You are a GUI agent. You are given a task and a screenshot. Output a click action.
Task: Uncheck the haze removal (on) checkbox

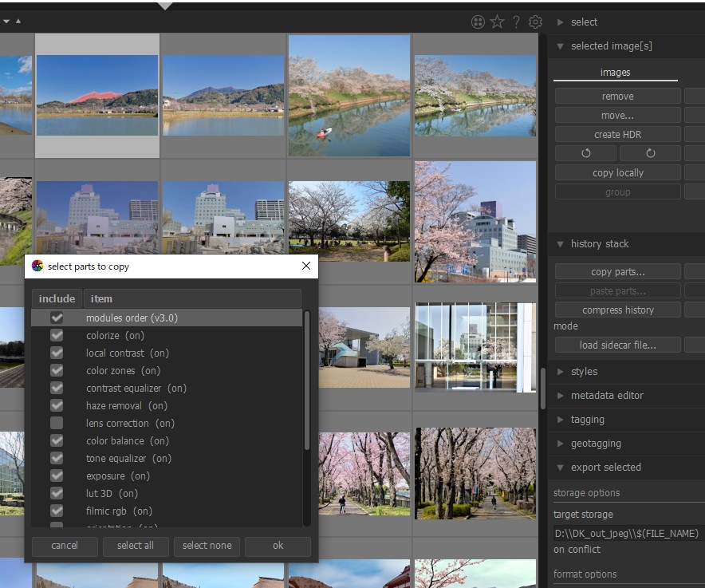(57, 405)
